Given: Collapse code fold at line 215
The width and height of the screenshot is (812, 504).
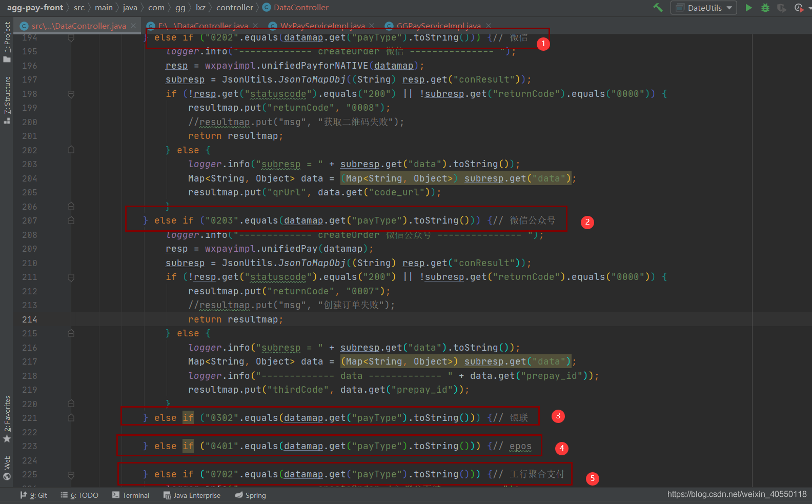Looking at the screenshot, I should (71, 333).
